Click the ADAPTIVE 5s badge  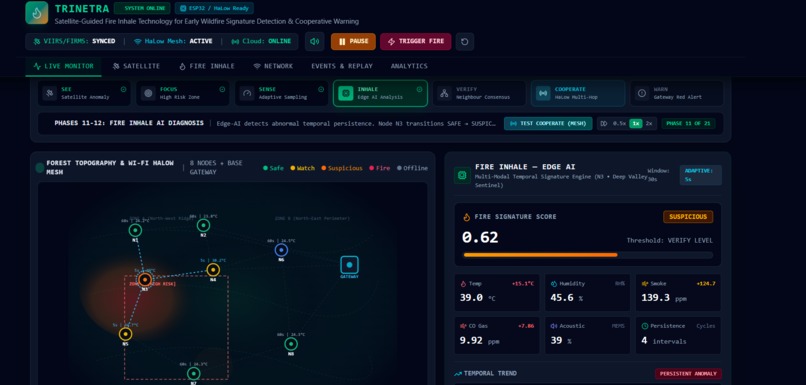click(x=701, y=175)
